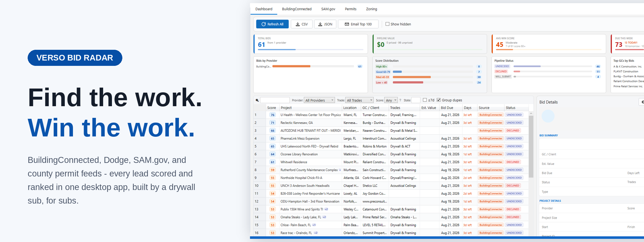The image size is (644, 242).
Task: Click the UNDECIDED status on PharmaLink row
Action: click(x=514, y=139)
